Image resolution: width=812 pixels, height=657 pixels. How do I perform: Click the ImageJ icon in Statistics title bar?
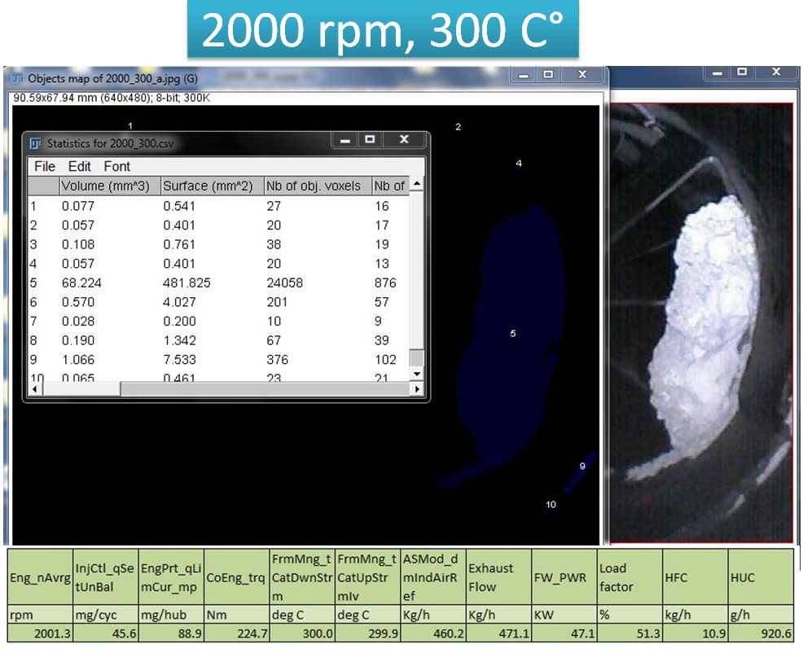click(x=36, y=143)
